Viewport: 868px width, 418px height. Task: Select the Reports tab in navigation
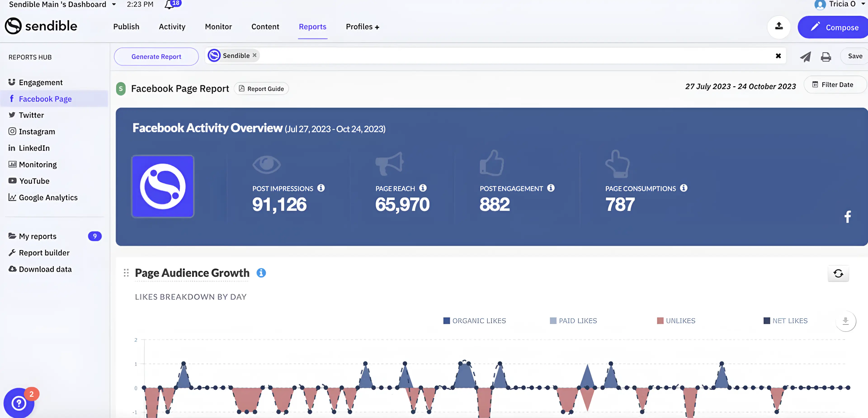pyautogui.click(x=312, y=26)
